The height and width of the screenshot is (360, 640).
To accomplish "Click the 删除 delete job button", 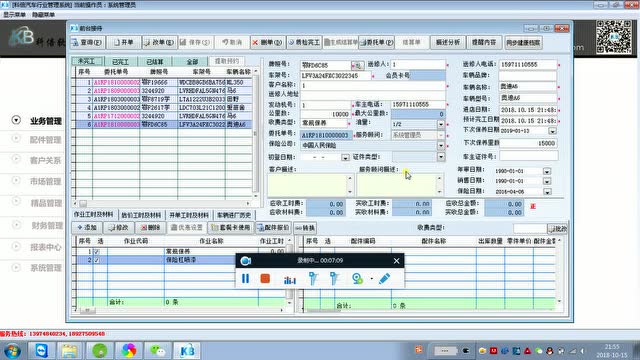I will (x=150, y=228).
